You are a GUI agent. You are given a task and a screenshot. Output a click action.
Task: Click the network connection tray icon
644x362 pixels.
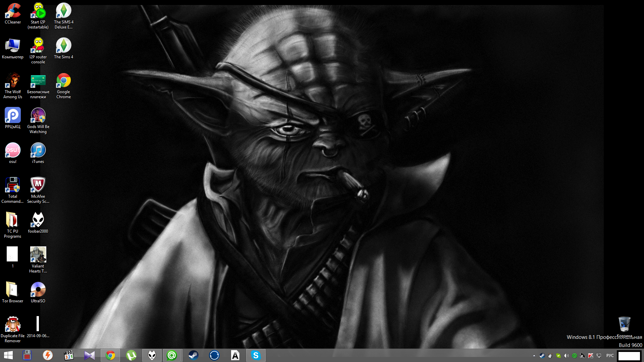[x=599, y=356]
